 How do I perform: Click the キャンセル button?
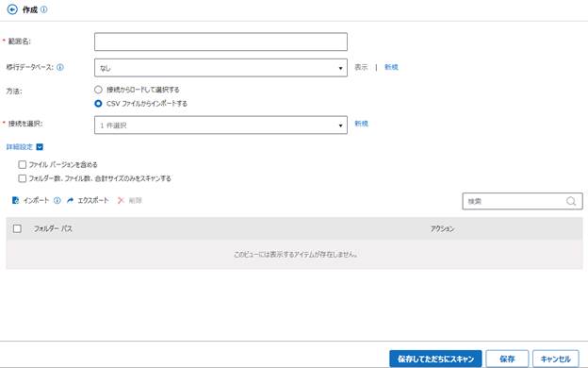[555, 359]
